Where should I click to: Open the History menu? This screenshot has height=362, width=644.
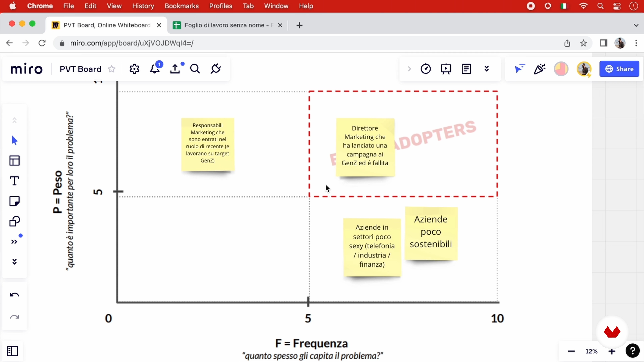(143, 6)
